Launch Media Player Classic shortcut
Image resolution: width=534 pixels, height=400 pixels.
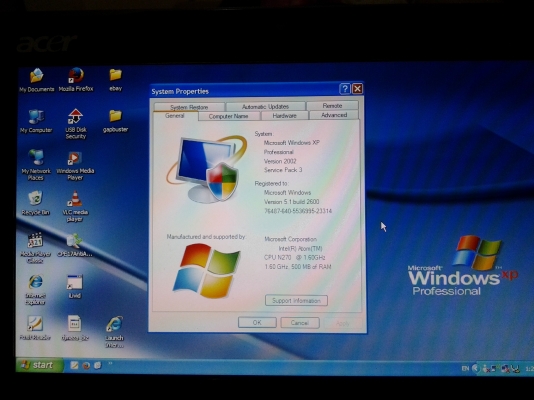tap(35, 248)
